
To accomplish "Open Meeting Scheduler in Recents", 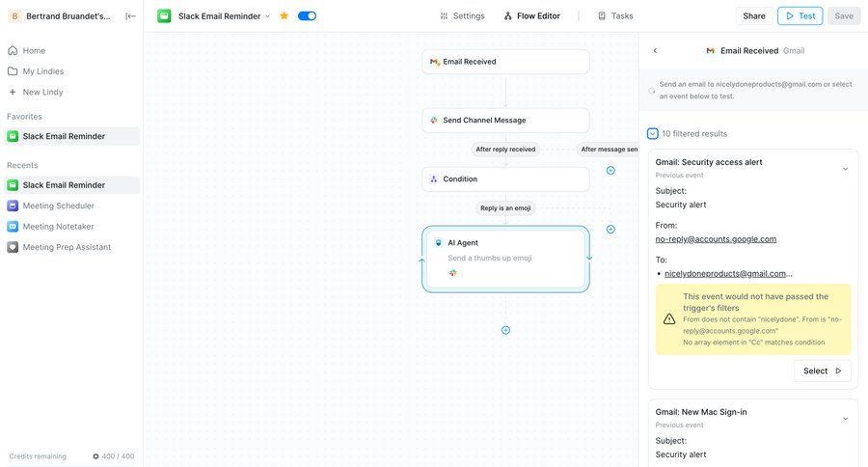I will coord(72,206).
